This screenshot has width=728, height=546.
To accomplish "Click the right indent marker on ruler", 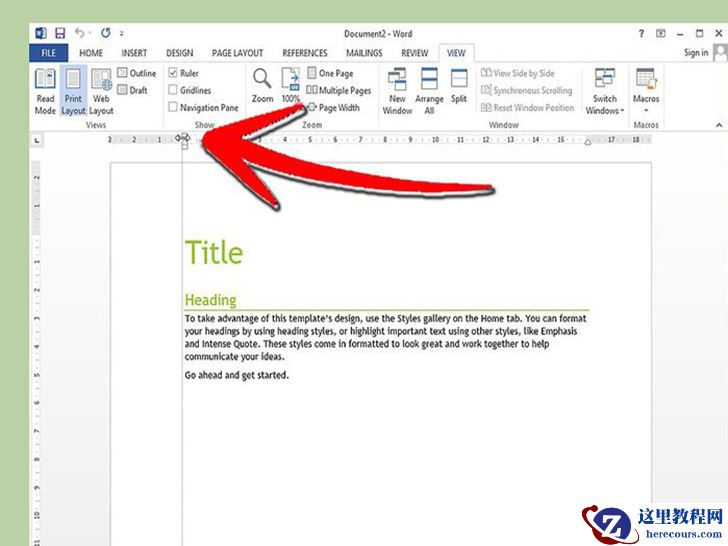I will point(588,142).
